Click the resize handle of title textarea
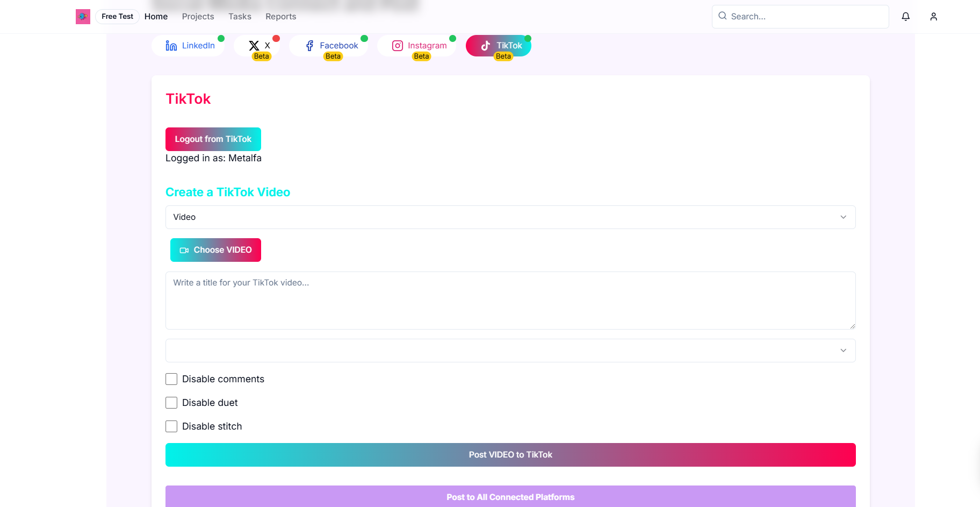 click(852, 326)
